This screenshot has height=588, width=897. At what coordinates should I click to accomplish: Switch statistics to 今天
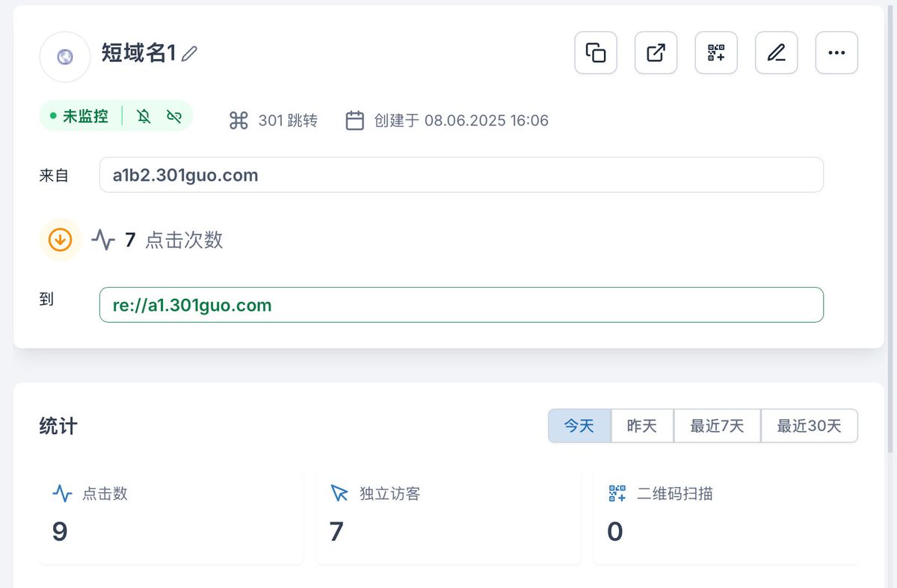579,426
